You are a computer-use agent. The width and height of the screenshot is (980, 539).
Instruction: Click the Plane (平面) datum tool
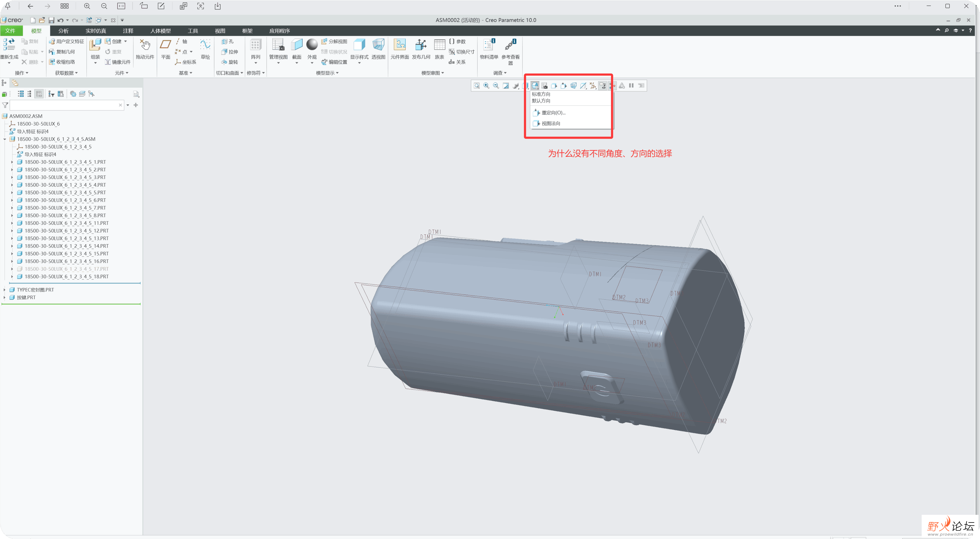point(166,49)
